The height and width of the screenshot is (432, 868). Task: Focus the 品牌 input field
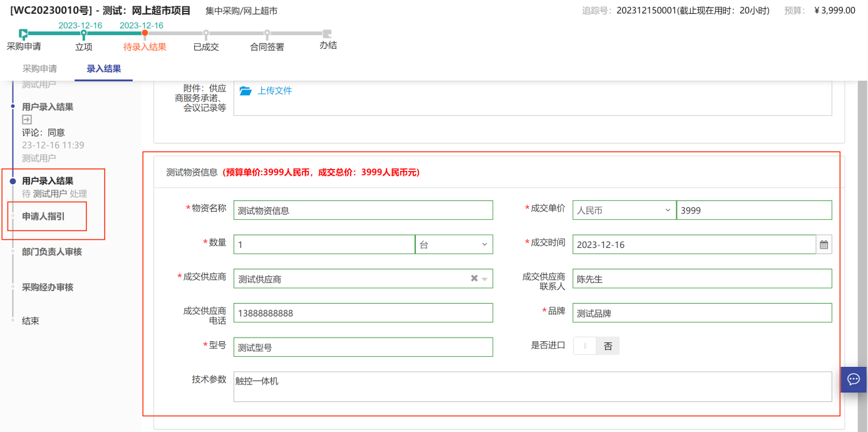(701, 313)
